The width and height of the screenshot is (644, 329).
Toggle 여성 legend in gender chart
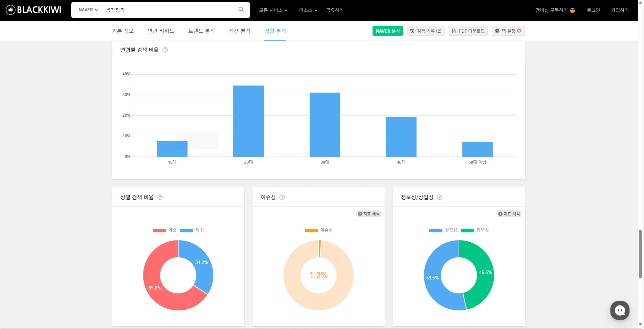[x=164, y=230]
